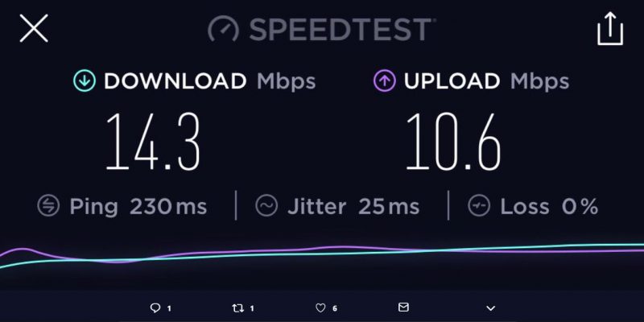Image resolution: width=644 pixels, height=322 pixels.
Task: Click the Ping 230 ms reading
Action: [x=138, y=206]
